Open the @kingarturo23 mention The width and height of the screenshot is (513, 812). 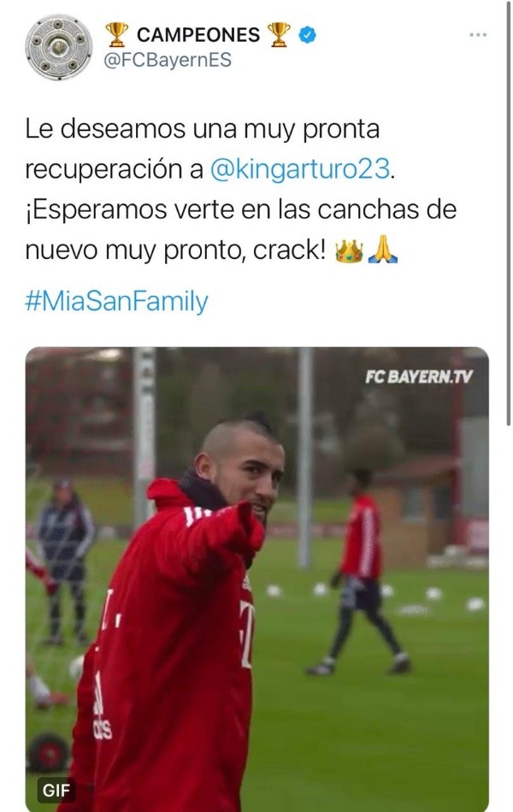tap(300, 169)
